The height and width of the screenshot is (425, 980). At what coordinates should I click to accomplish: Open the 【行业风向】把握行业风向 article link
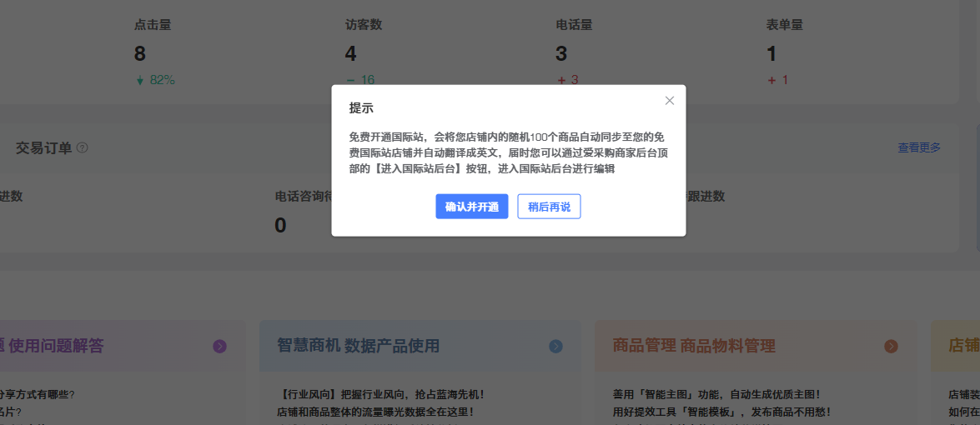click(x=380, y=394)
